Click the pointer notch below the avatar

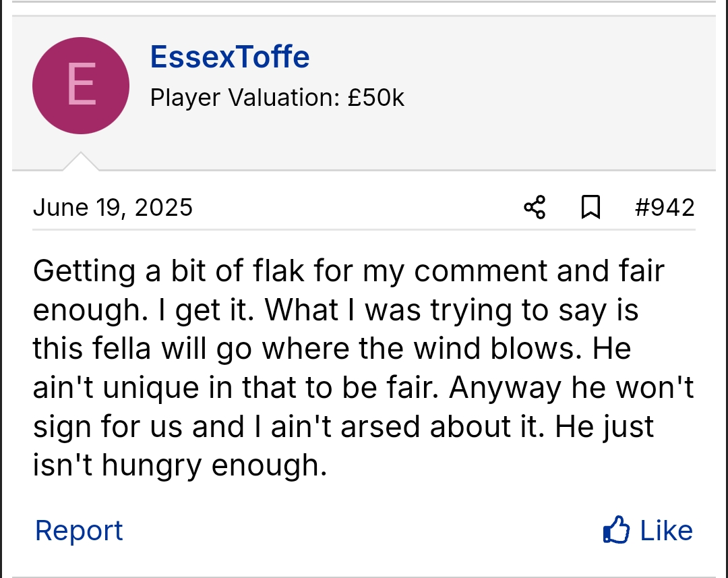pyautogui.click(x=81, y=162)
